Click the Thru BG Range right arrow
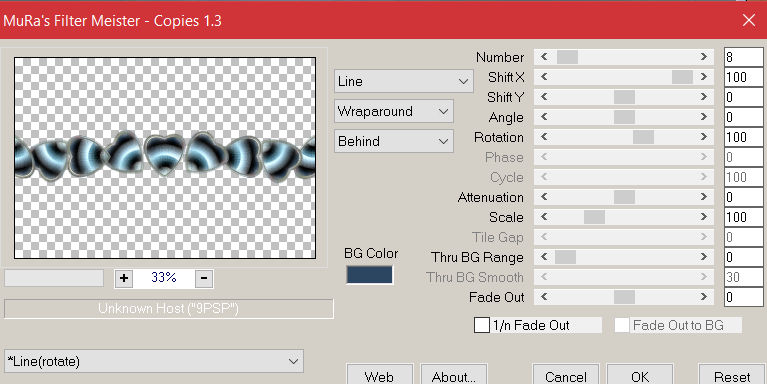Viewport: 767px width, 384px height. 704,257
